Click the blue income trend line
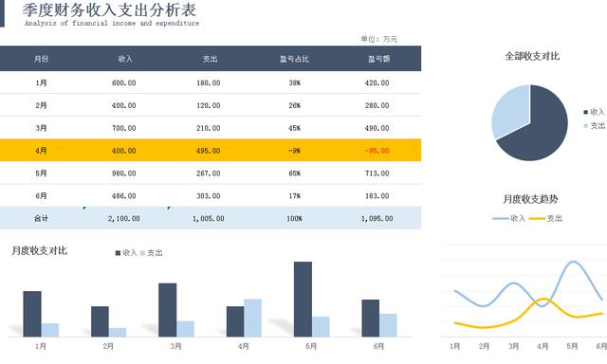This screenshot has height=364, width=607. click(514, 283)
